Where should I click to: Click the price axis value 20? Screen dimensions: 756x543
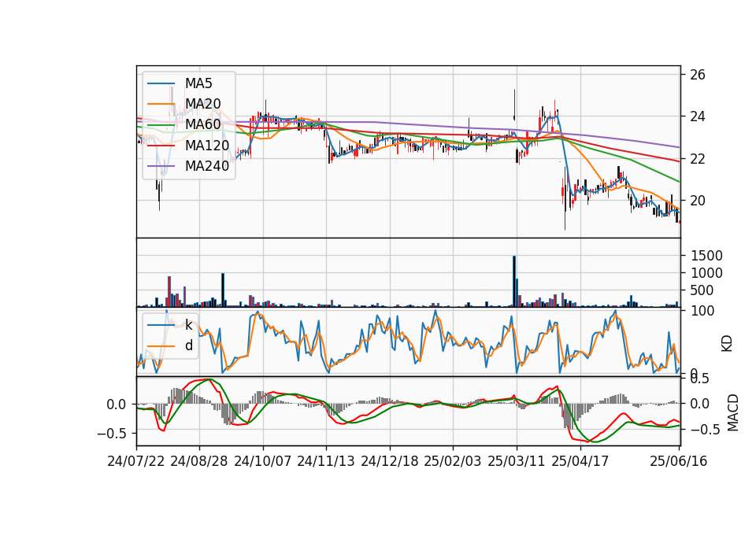pos(698,201)
